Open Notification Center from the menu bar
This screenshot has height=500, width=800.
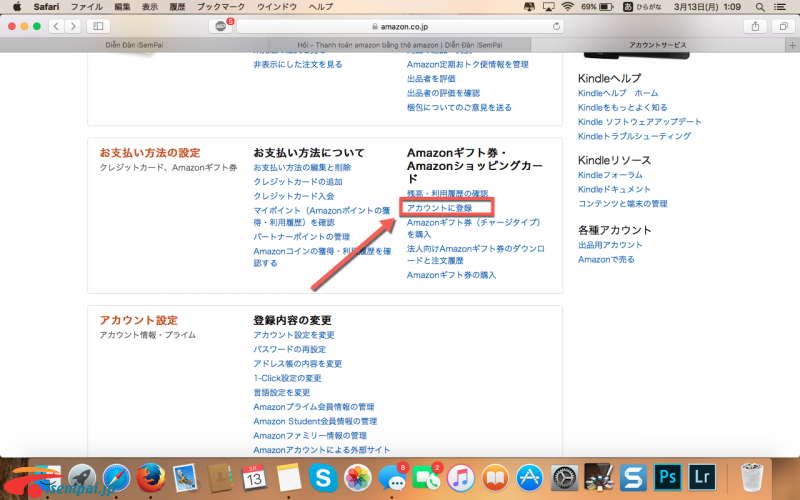pyautogui.click(x=780, y=7)
